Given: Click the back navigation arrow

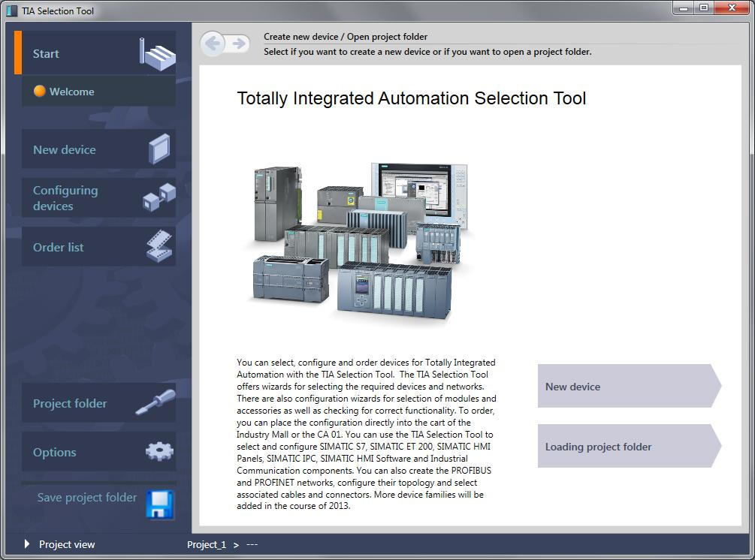Looking at the screenshot, I should pos(213,44).
